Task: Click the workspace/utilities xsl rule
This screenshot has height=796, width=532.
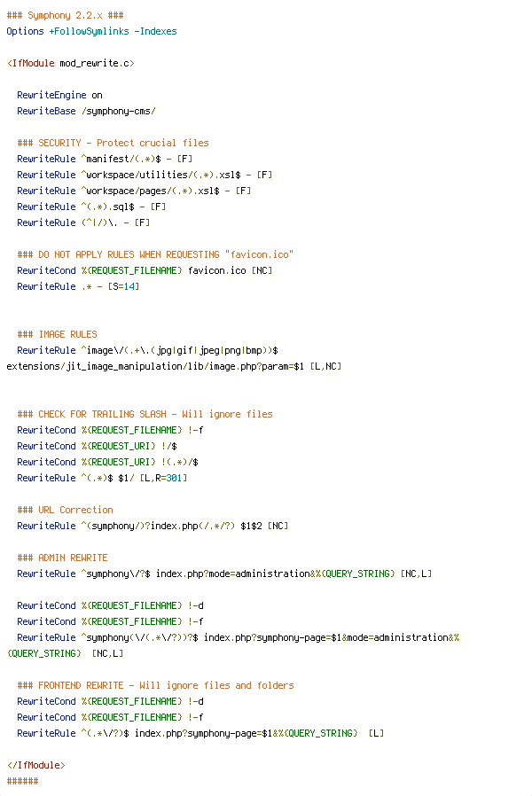Action: pyautogui.click(x=145, y=175)
